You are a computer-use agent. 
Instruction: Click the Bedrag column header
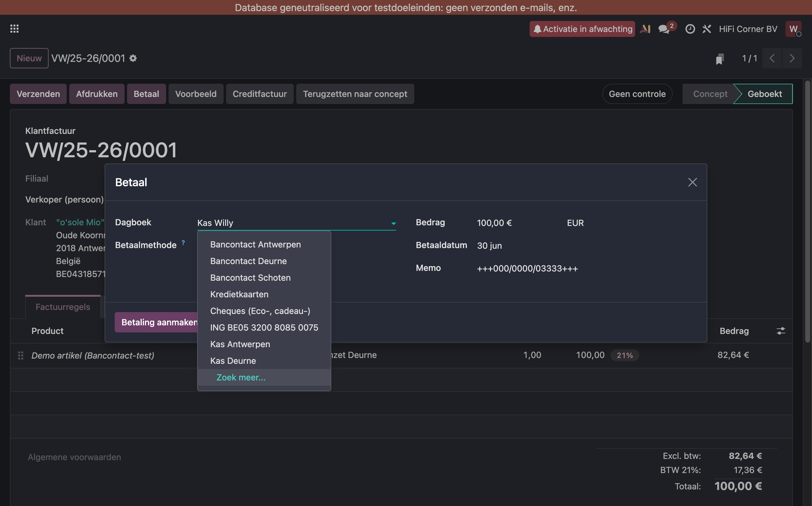point(734,331)
